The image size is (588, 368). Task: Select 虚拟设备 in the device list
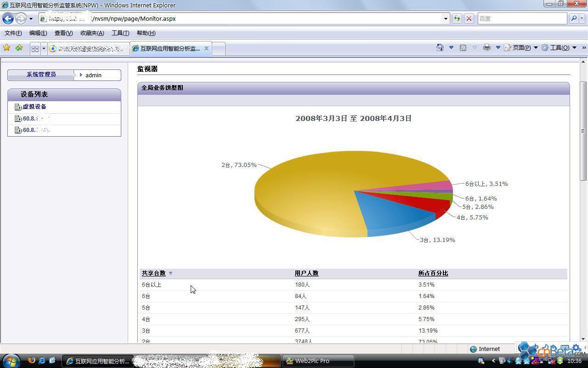click(x=34, y=107)
